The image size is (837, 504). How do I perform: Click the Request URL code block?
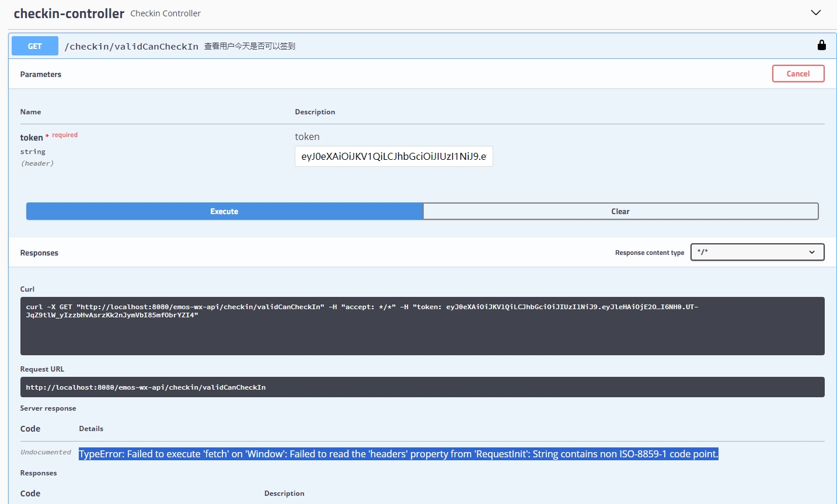coord(422,387)
